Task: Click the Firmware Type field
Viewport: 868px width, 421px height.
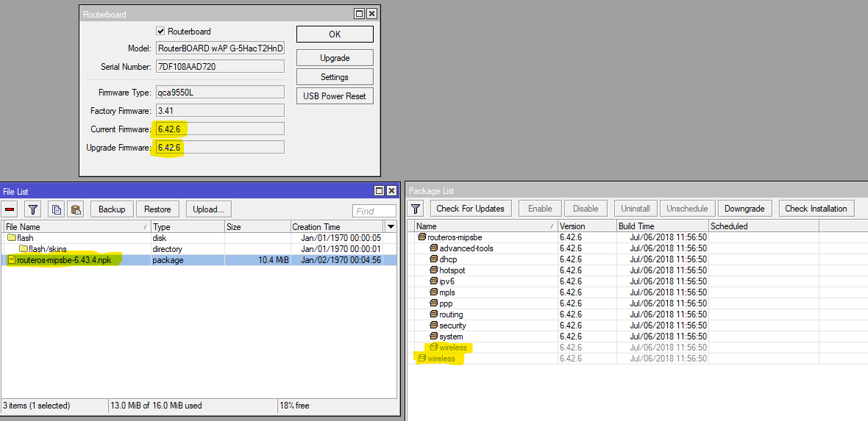Action: (221, 92)
